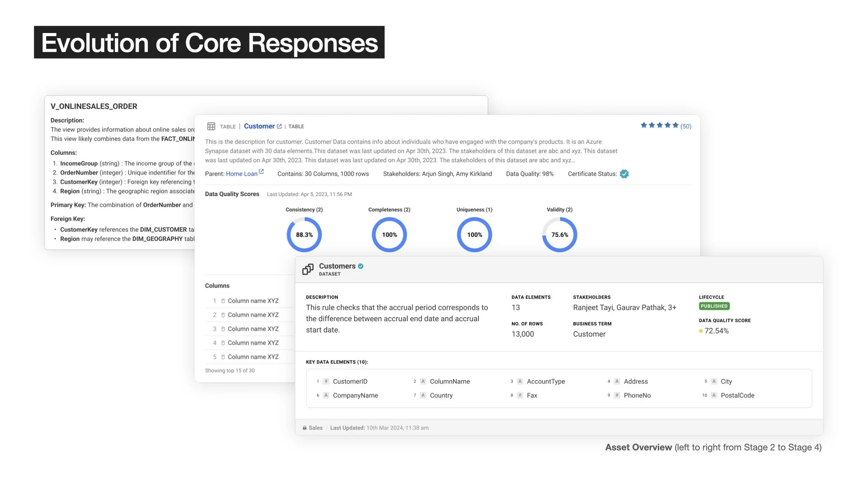Select the Consistency 88.3% score ring
This screenshot has width=868, height=488.
coord(304,235)
